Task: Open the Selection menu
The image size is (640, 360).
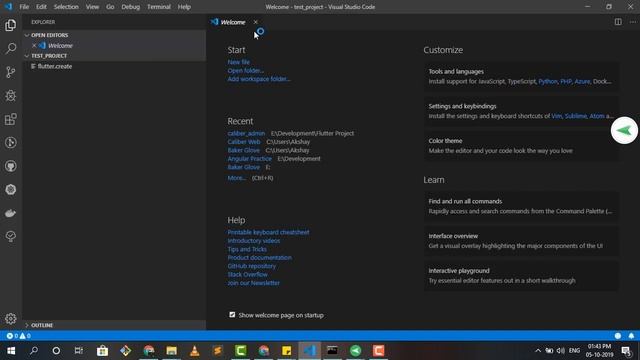Action: tap(66, 7)
